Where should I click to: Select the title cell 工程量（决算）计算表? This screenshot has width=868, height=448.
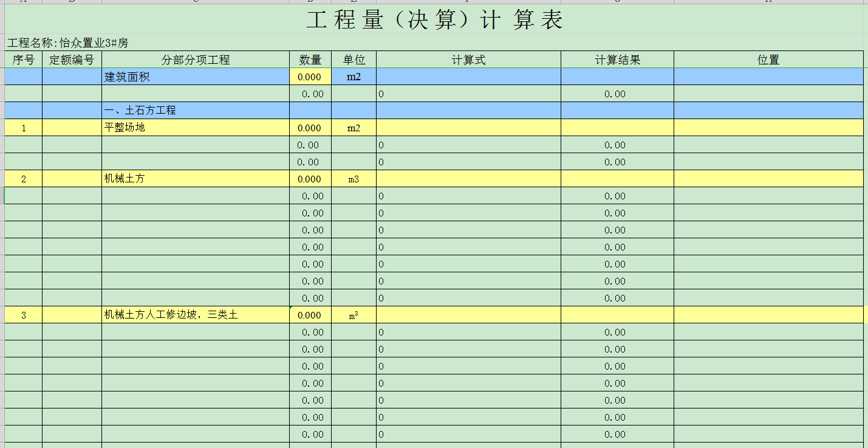coord(434,20)
